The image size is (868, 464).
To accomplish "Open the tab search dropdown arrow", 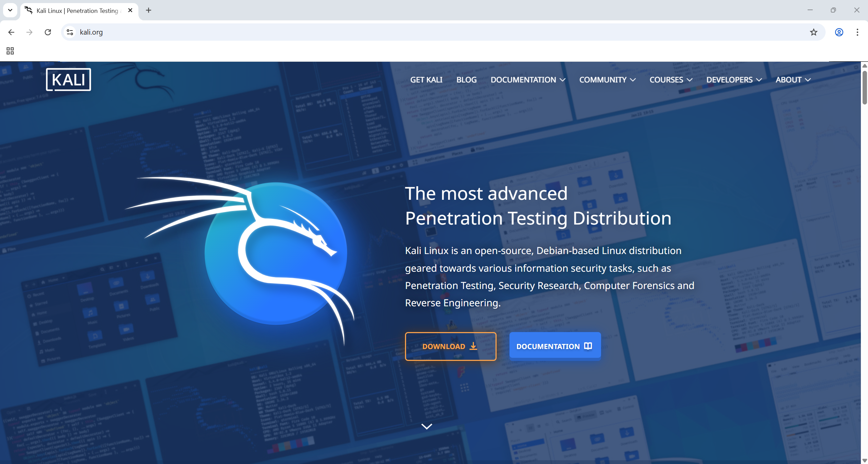I will pyautogui.click(x=10, y=10).
